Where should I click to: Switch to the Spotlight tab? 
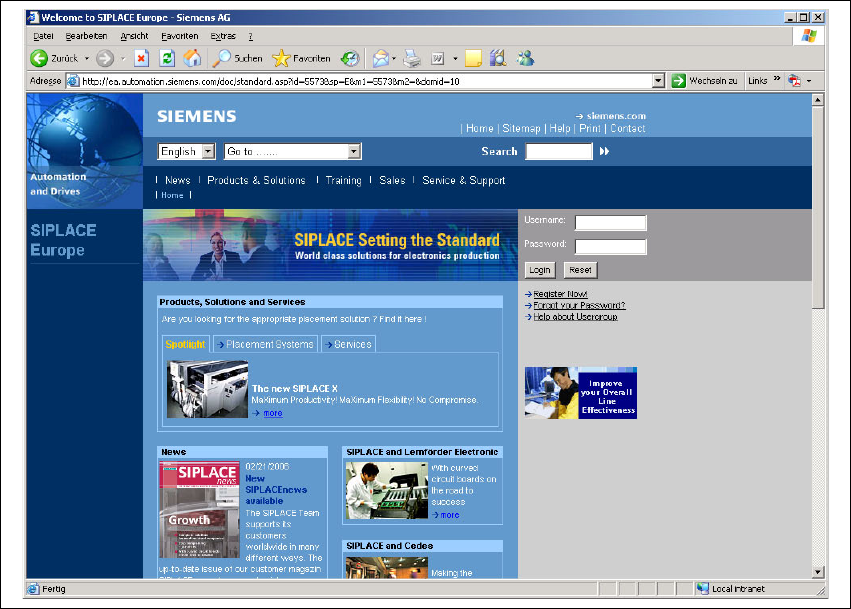tap(185, 344)
